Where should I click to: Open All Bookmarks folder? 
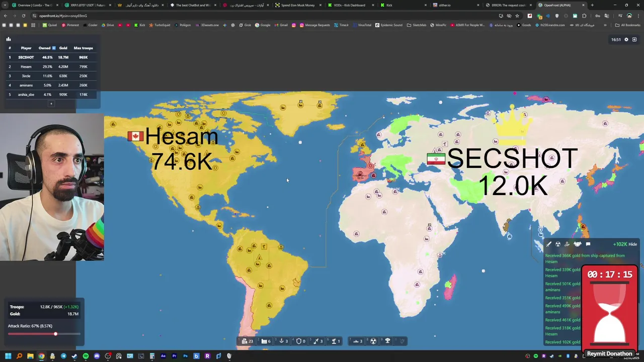(x=628, y=25)
